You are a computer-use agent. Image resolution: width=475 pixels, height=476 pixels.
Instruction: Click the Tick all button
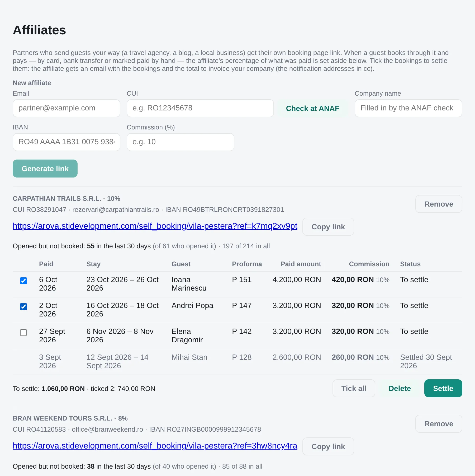(x=354, y=388)
